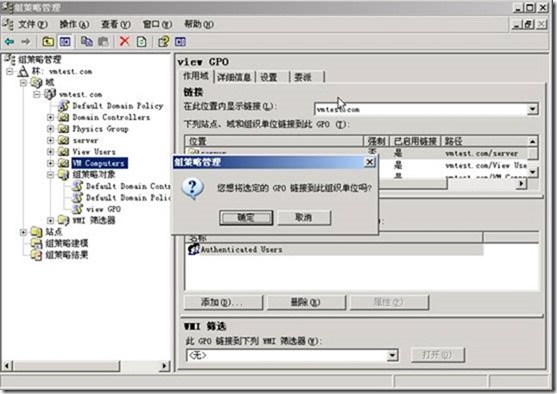This screenshot has height=394, width=557.
Task: Click the Refresh page toolbar icon
Action: [x=142, y=42]
